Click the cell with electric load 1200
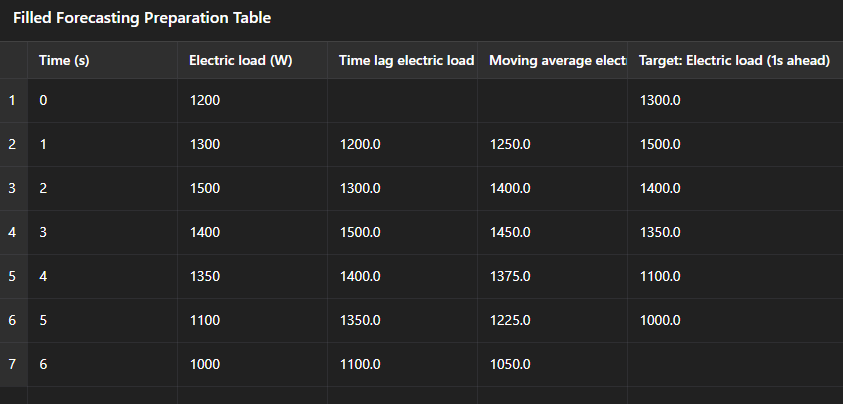Screen dimensions: 843x404 [252, 101]
